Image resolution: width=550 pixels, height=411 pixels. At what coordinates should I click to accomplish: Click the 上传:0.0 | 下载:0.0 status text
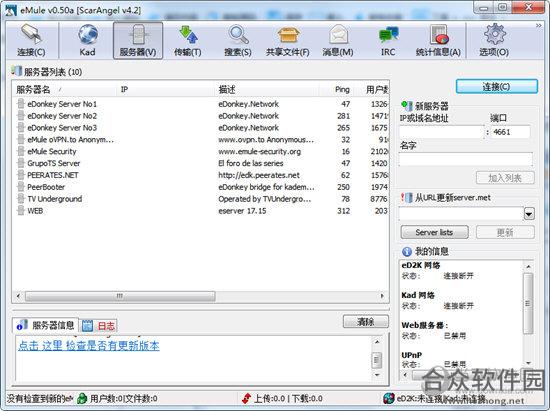pos(288,399)
